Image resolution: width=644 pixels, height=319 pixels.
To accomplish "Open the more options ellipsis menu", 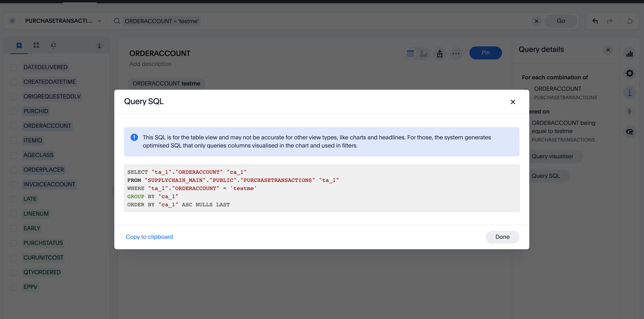I will pos(456,54).
